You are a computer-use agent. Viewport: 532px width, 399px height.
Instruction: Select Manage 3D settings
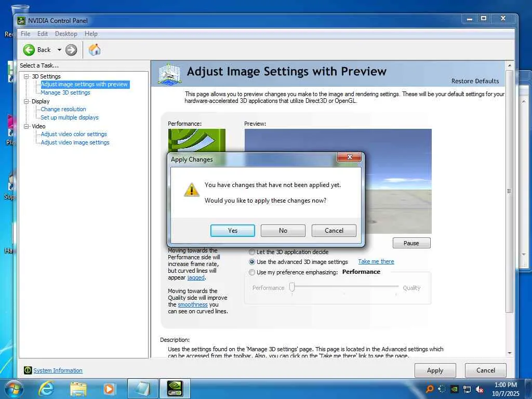(x=65, y=92)
